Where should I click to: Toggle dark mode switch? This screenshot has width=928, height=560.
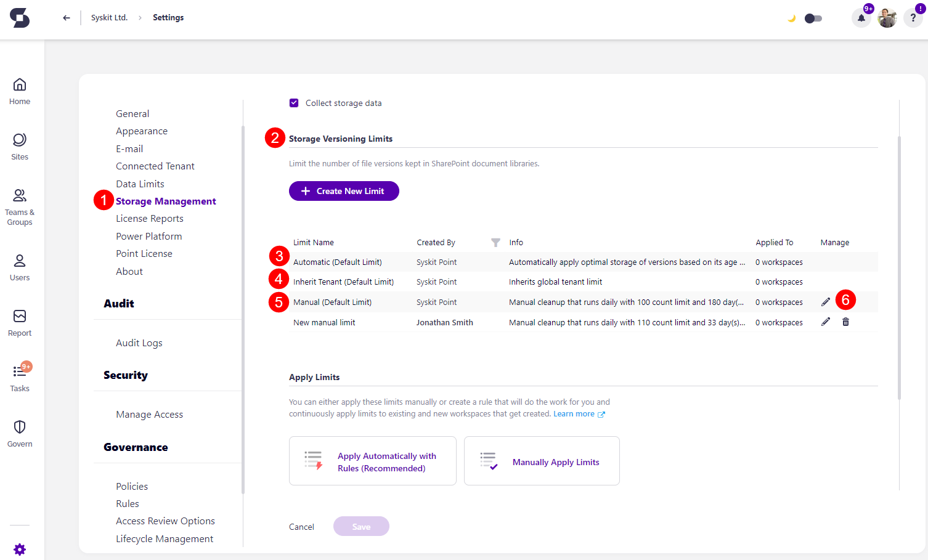(x=813, y=18)
